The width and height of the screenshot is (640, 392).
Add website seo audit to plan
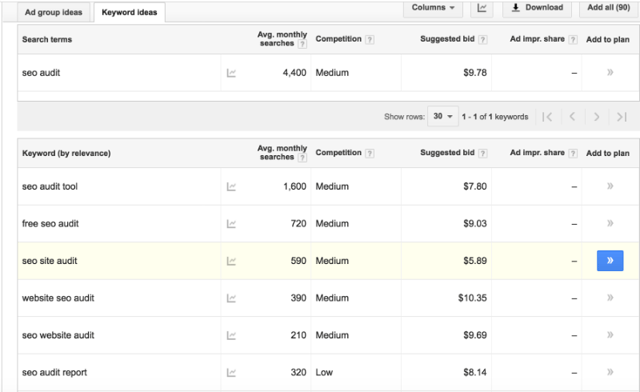click(x=610, y=298)
